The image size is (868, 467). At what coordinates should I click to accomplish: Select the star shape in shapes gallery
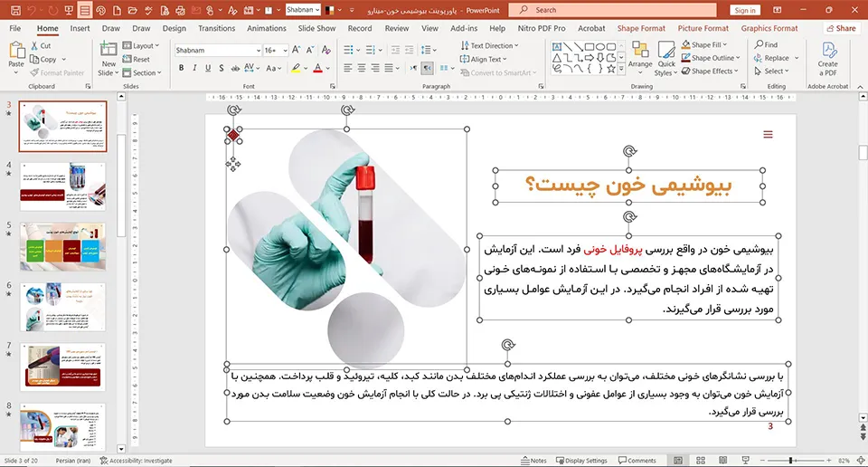coord(611,69)
